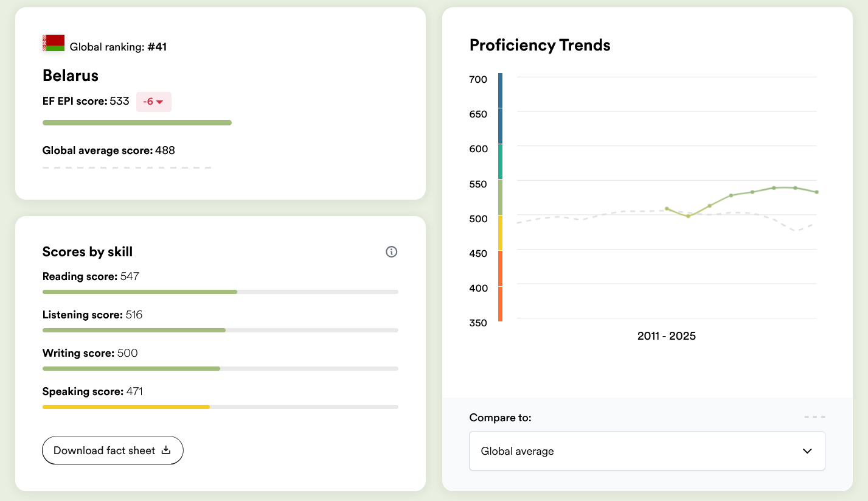Click the Scores by skill info icon
Image resolution: width=868 pixels, height=501 pixels.
392,252
